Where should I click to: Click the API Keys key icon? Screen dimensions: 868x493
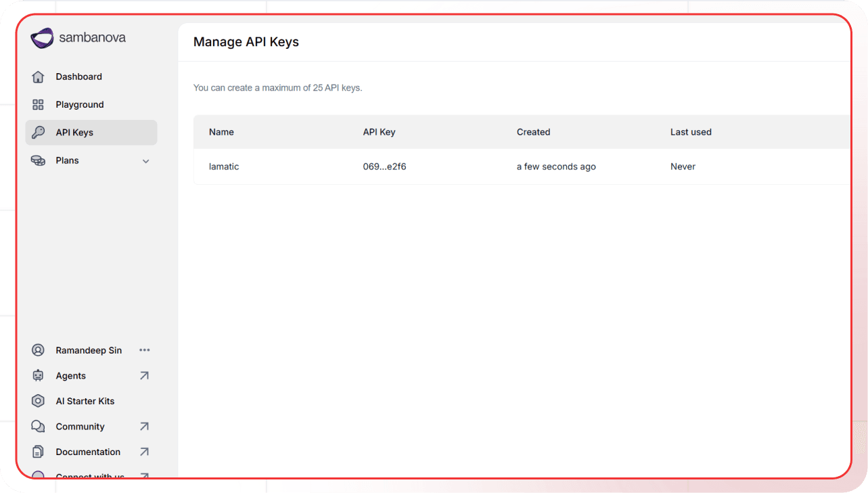pyautogui.click(x=39, y=133)
